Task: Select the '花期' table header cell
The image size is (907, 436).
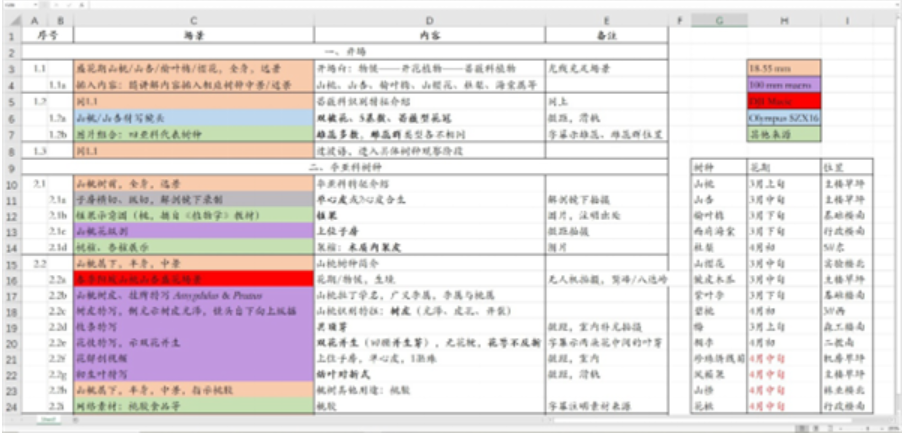Action: [x=784, y=168]
